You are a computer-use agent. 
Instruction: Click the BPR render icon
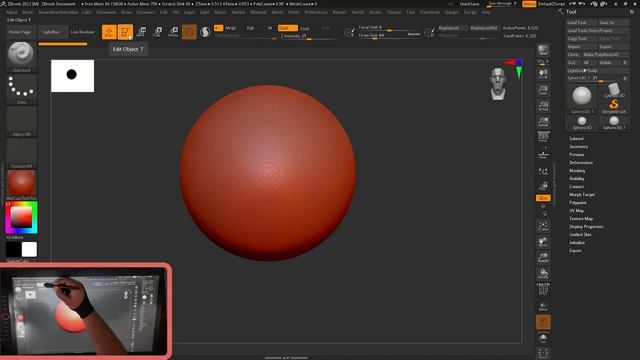pos(543,50)
